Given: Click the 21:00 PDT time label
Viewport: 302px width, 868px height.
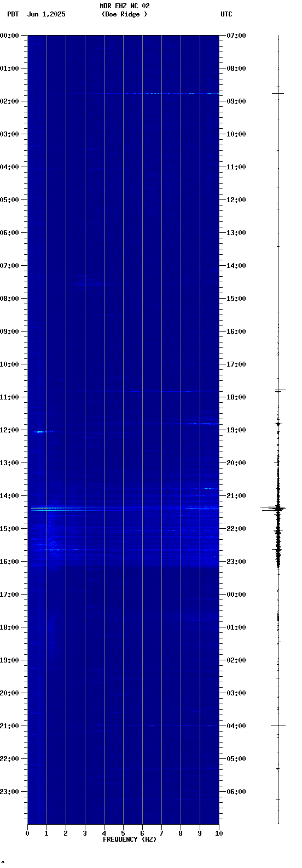Looking at the screenshot, I should pos(9,726).
